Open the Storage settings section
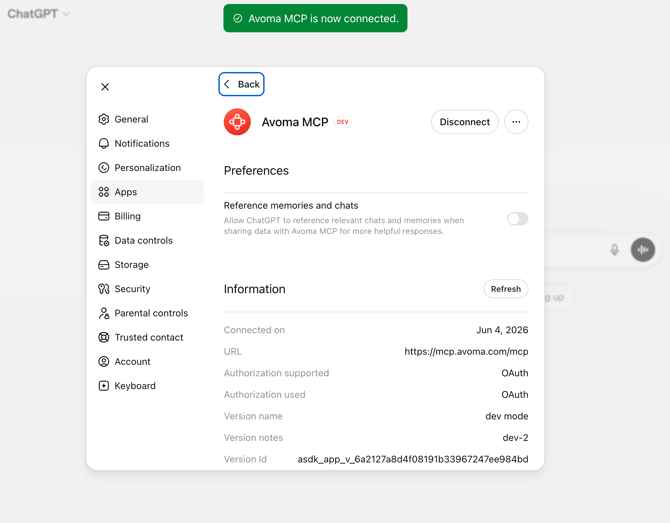Image resolution: width=670 pixels, height=523 pixels. (147, 265)
